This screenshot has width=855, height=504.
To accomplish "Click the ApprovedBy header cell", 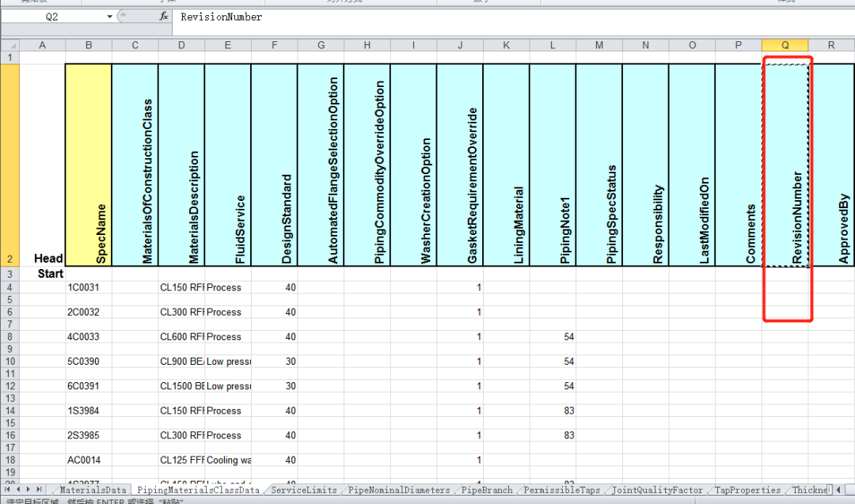I will (x=831, y=165).
